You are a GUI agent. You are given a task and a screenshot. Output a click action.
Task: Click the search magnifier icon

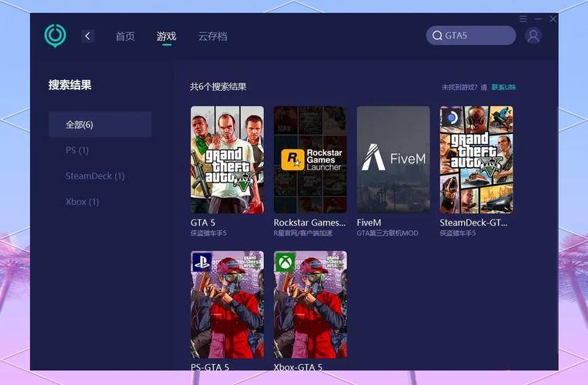437,35
